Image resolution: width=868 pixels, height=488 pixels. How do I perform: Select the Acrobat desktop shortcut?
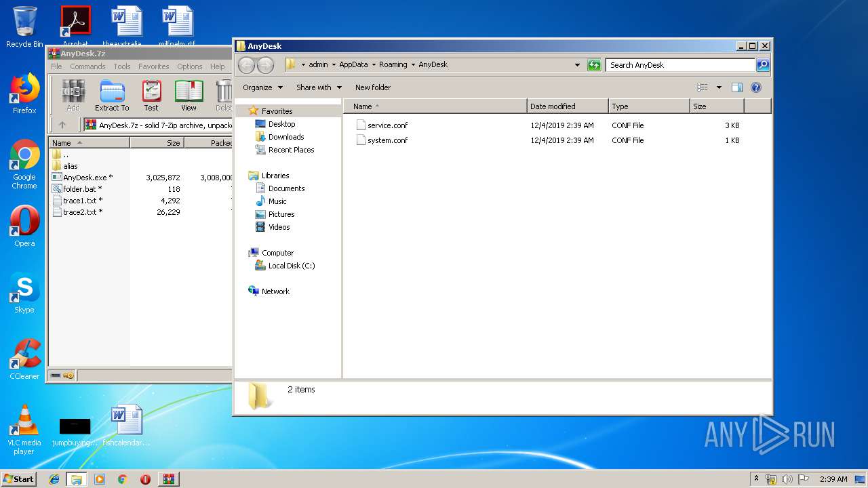click(x=75, y=26)
